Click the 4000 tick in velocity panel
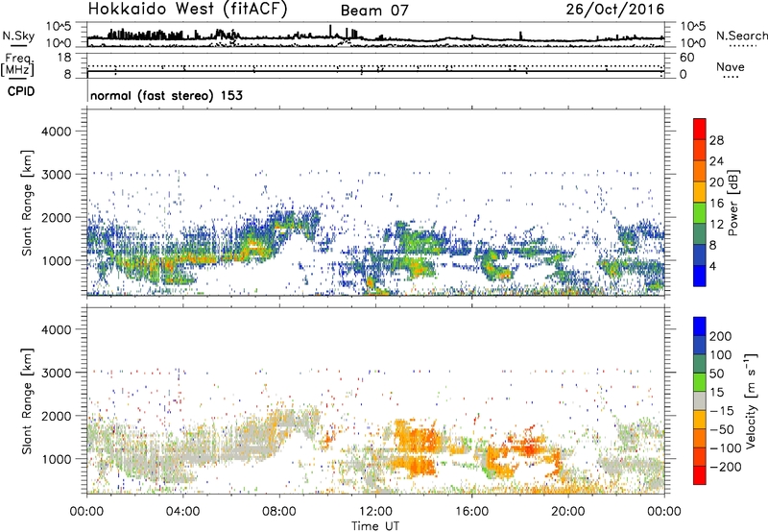This screenshot has height=532, width=768. 57,329
